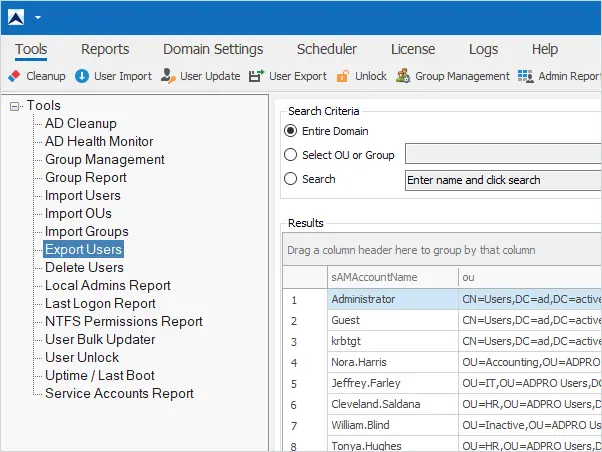The width and height of the screenshot is (602, 452).
Task: Select the Entire Domain radio button
Action: coord(290,131)
